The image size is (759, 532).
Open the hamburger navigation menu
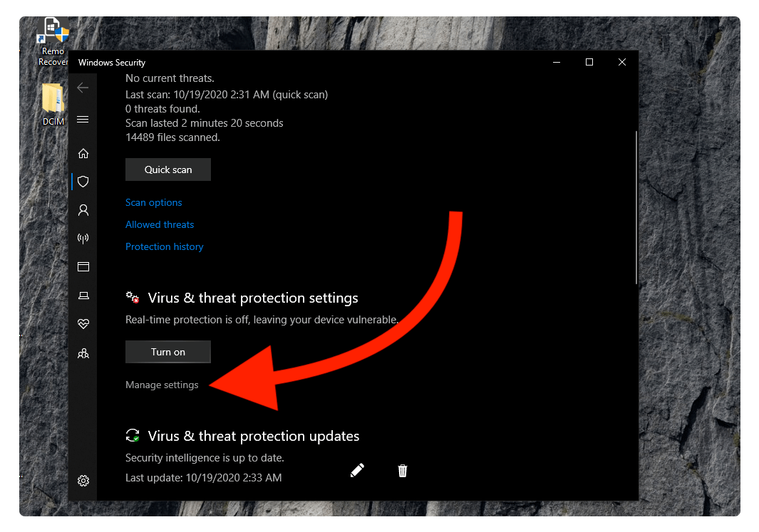pyautogui.click(x=83, y=120)
